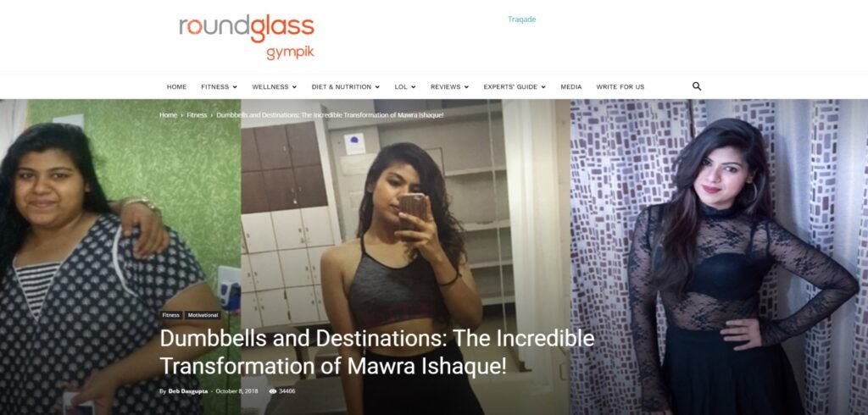Click the Home breadcrumb link
The image size is (868, 415).
point(169,115)
